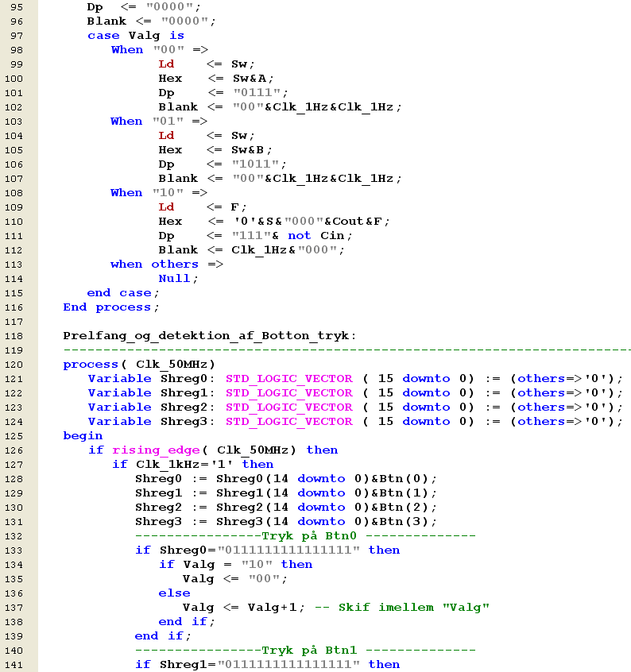
Task: Click the "1011" string literal on line 106
Action: coord(256,164)
